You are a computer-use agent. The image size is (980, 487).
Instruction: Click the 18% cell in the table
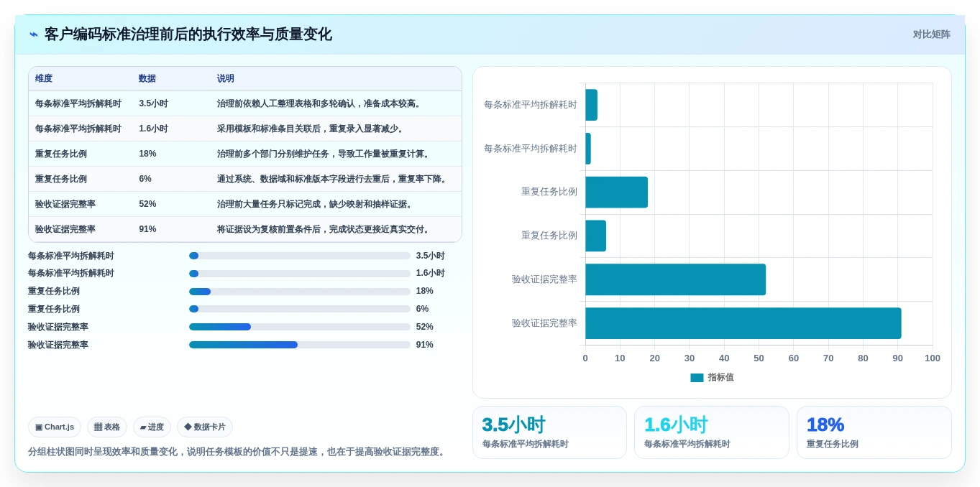coord(147,154)
